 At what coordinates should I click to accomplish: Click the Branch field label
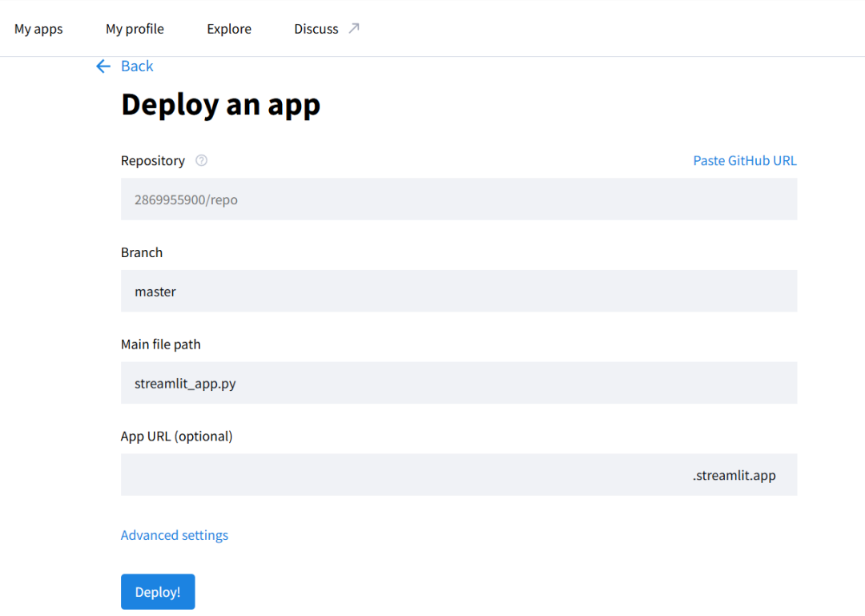pos(142,252)
